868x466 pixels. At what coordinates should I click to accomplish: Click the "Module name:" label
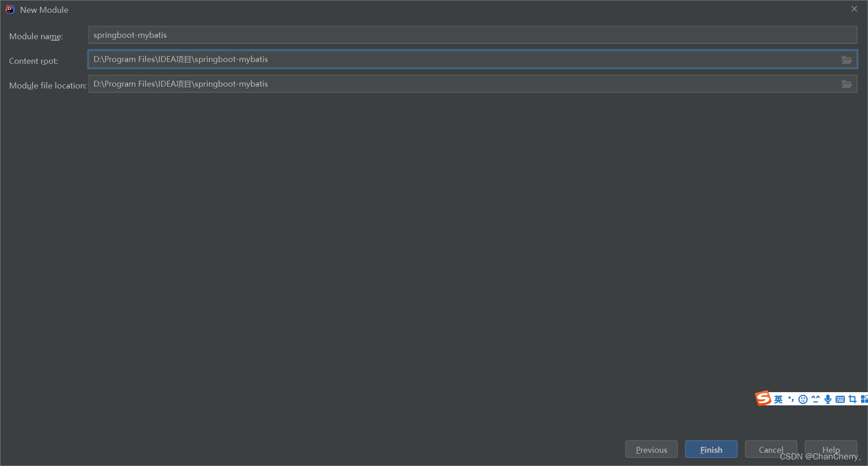coord(36,36)
